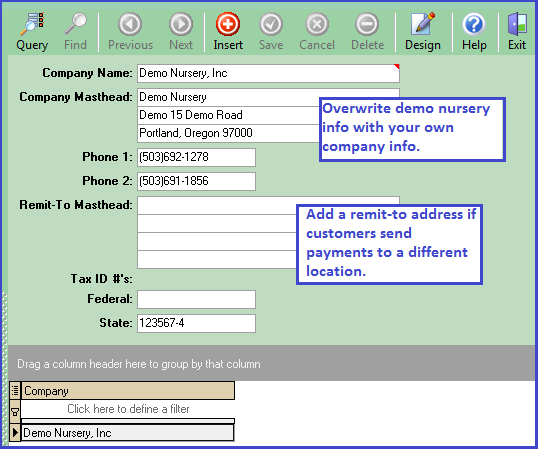This screenshot has width=538, height=449.
Task: Insert a new company record
Action: [228, 32]
